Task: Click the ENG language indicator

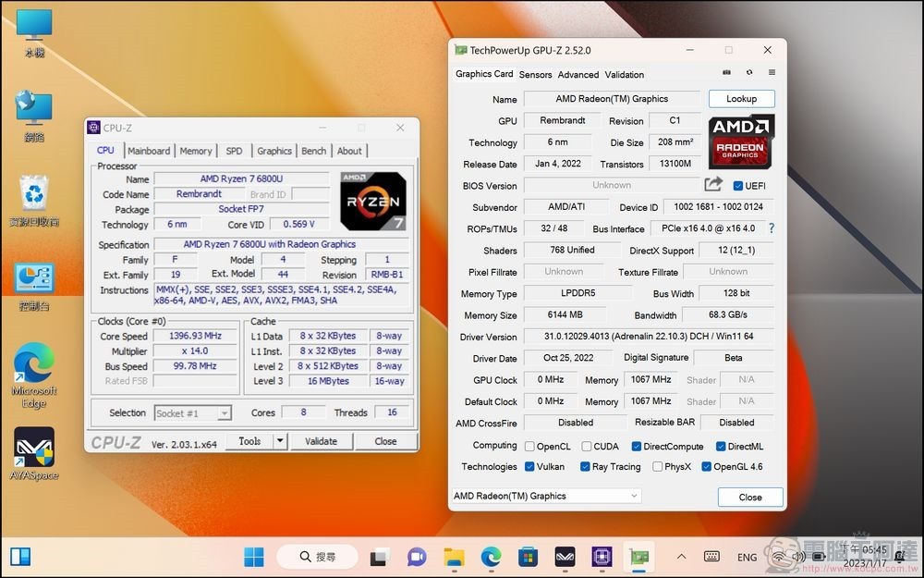Action: tap(747, 557)
